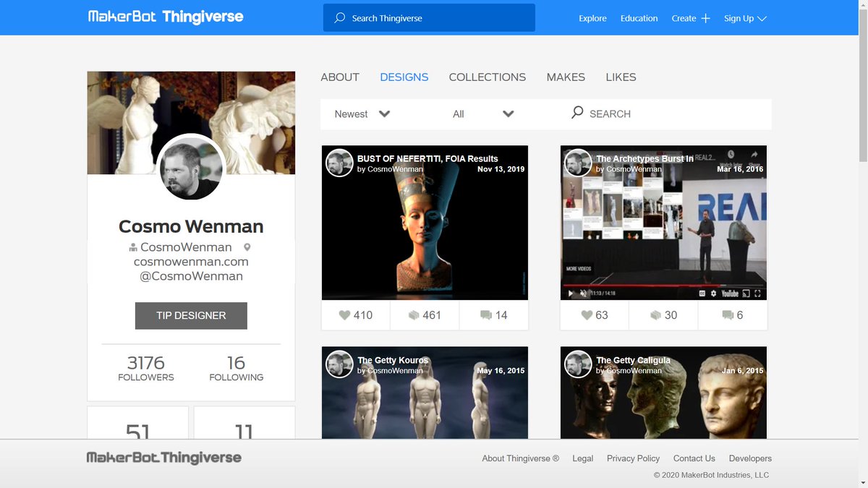Open the Privacy Policy footer link

pyautogui.click(x=633, y=458)
